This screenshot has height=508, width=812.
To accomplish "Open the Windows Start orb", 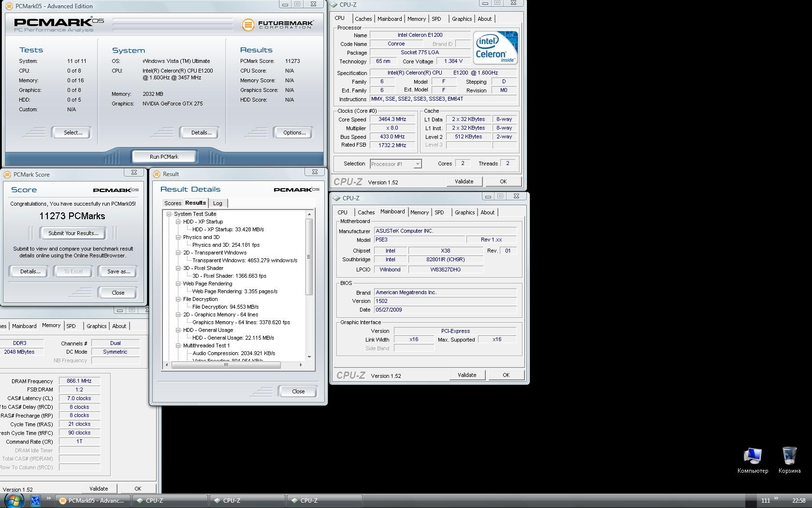I will point(13,500).
